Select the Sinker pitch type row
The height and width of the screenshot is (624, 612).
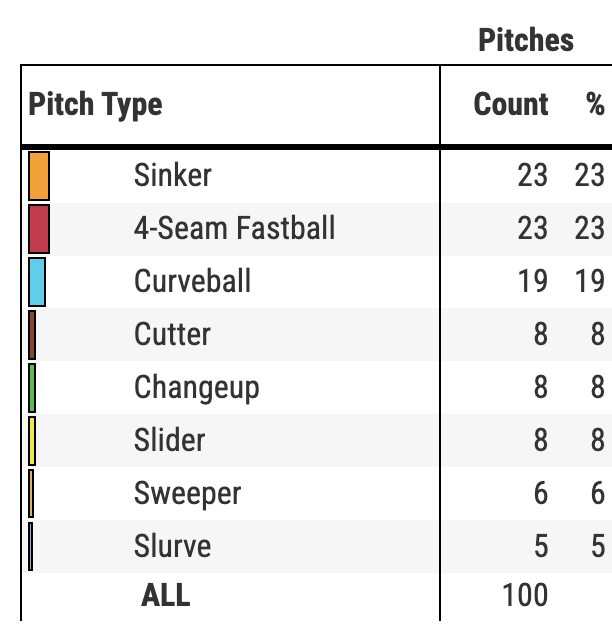pos(172,175)
